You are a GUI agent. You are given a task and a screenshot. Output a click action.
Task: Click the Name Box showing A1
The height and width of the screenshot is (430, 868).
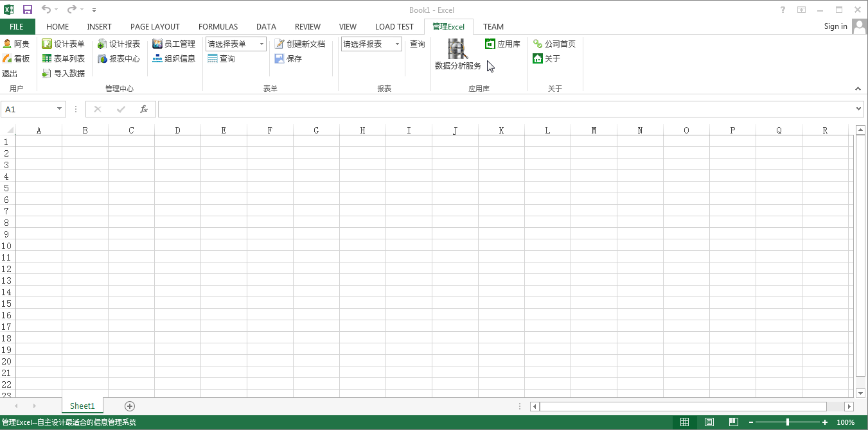point(29,109)
